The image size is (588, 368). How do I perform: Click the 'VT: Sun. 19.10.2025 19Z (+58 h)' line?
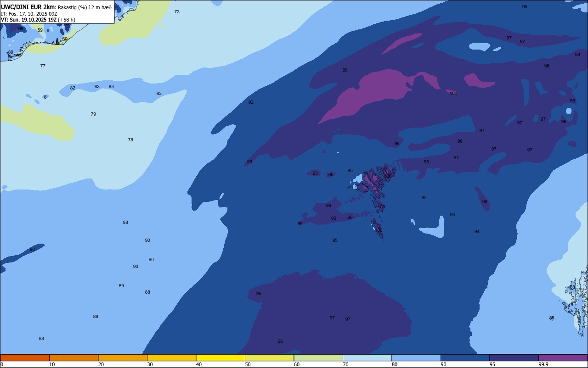click(38, 20)
